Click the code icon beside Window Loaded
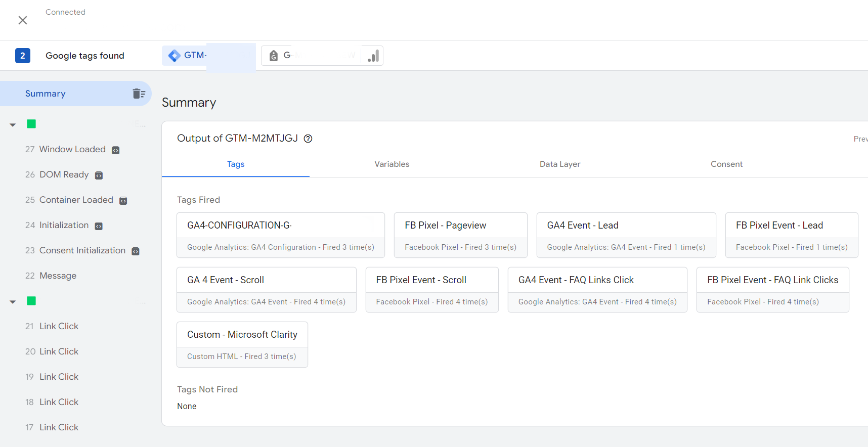Image resolution: width=868 pixels, height=447 pixels. 116,150
